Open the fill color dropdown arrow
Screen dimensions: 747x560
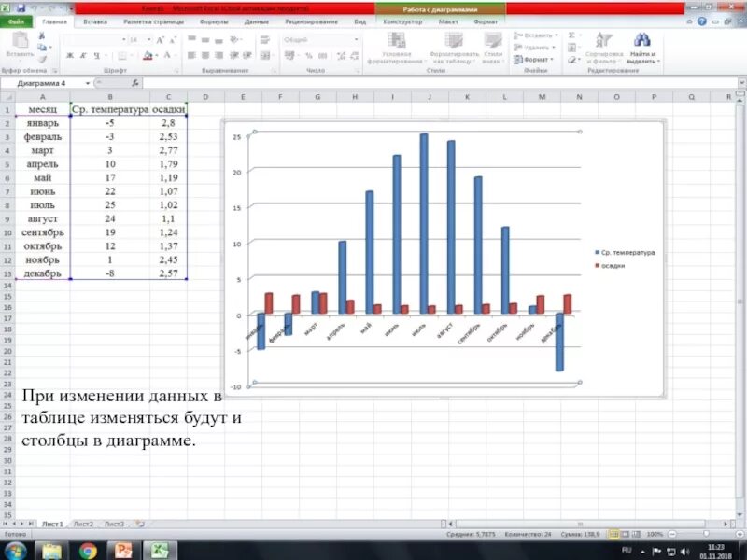[x=157, y=56]
